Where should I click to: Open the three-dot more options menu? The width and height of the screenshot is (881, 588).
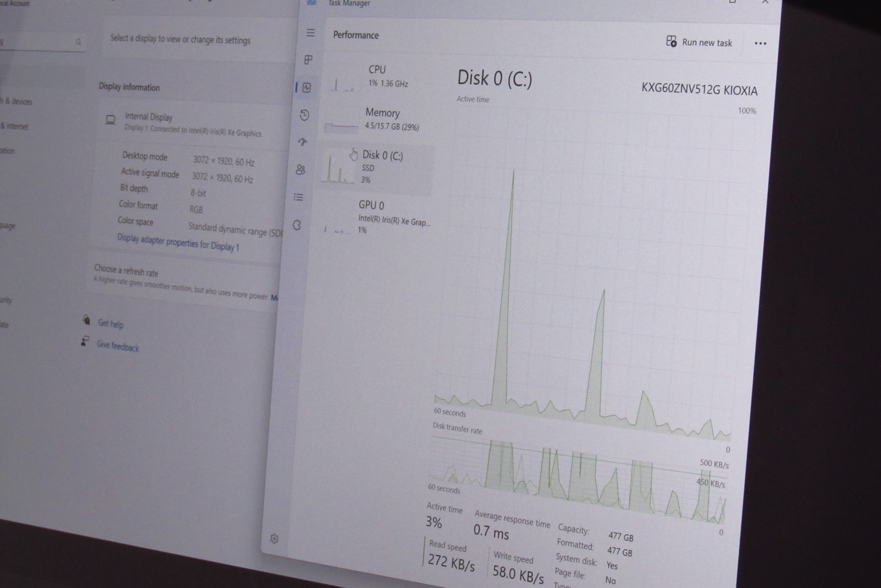[760, 43]
